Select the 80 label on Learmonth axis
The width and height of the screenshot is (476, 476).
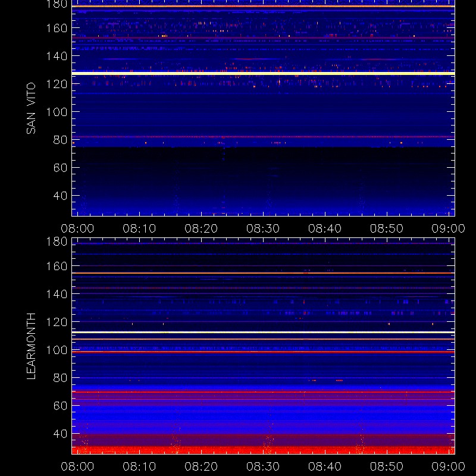[61, 378]
